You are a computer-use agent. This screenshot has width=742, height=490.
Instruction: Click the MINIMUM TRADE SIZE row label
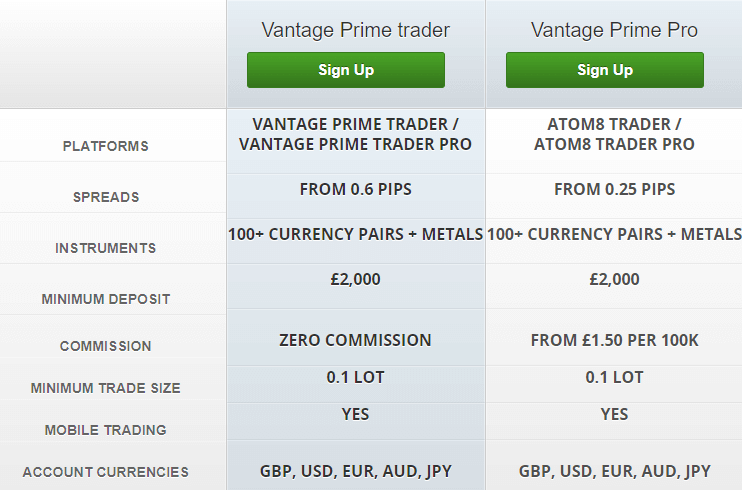105,388
